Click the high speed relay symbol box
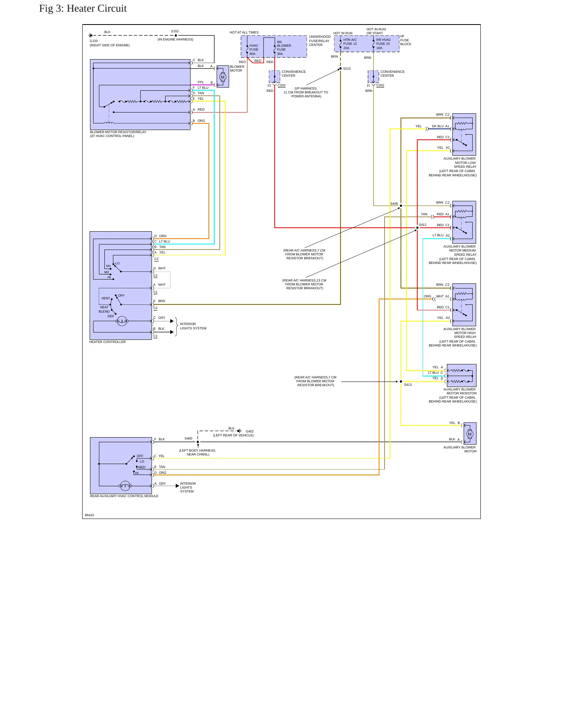This screenshot has width=563, height=728. point(464,305)
